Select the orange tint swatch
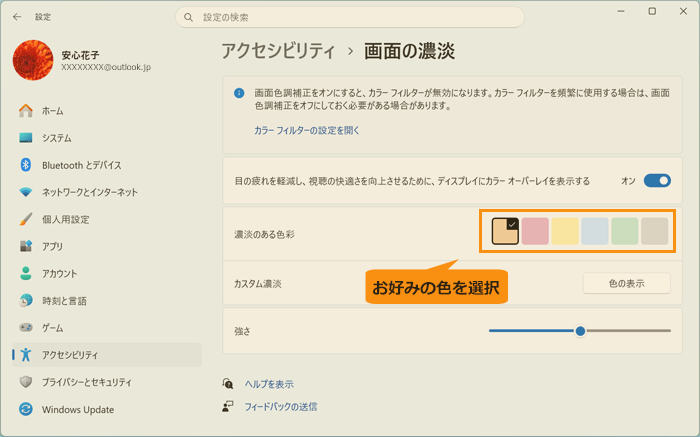700x437 pixels. click(x=505, y=231)
